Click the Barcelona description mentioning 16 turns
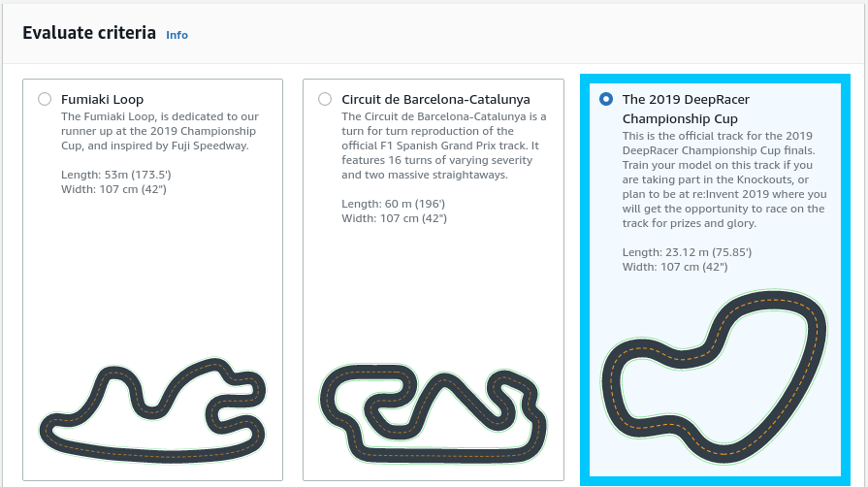The width and height of the screenshot is (868, 487). click(444, 146)
